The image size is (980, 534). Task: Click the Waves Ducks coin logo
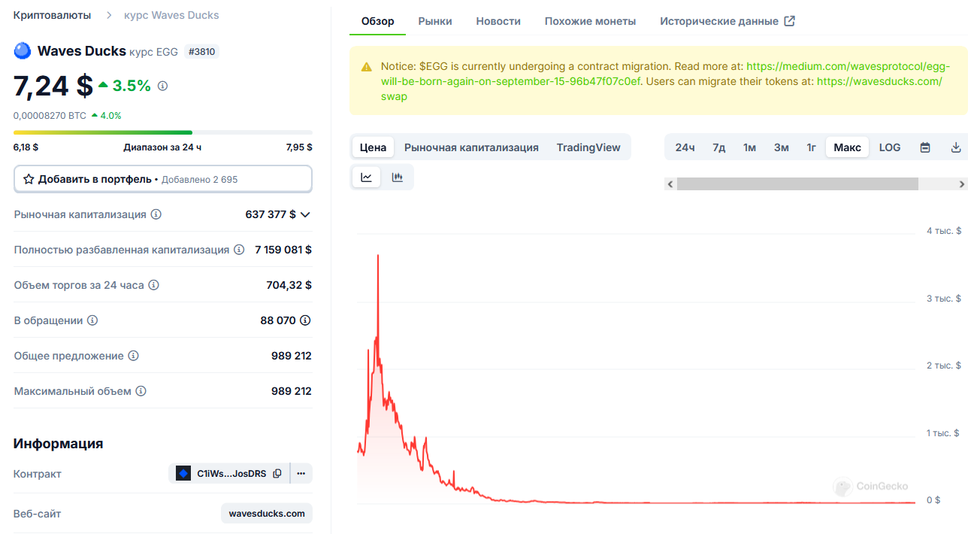[23, 51]
